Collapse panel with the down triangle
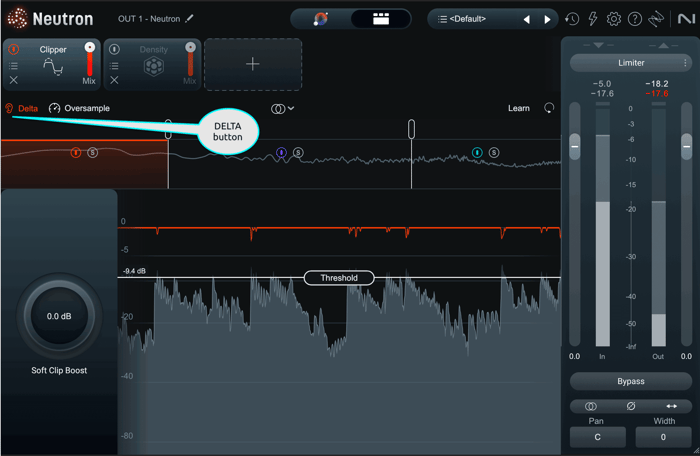This screenshot has height=456, width=700. pyautogui.click(x=599, y=46)
